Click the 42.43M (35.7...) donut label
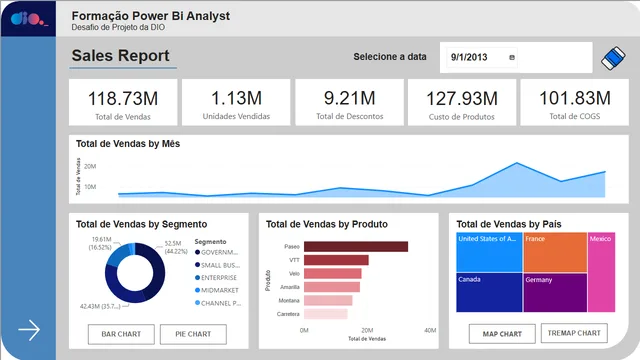640x360 pixels. (100, 306)
